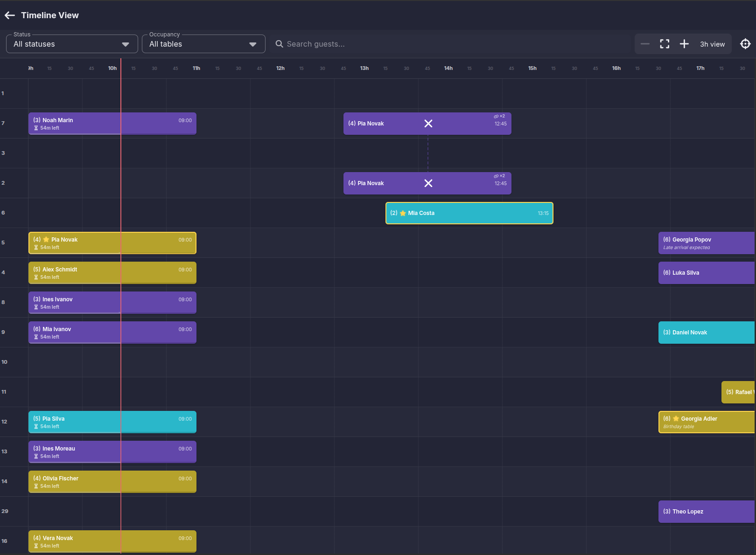This screenshot has width=756, height=555.
Task: Zoom in on the timeline
Action: [x=684, y=44]
